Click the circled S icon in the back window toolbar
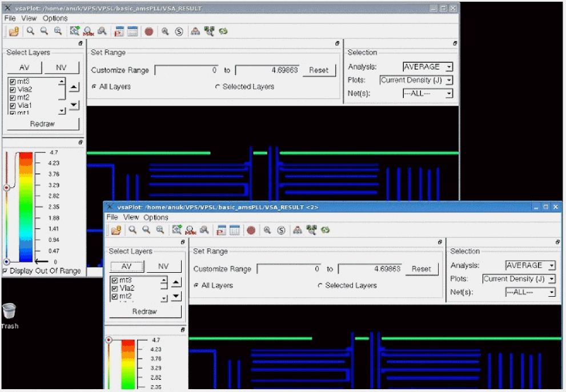Screen dimensions: 566x392 click(179, 31)
